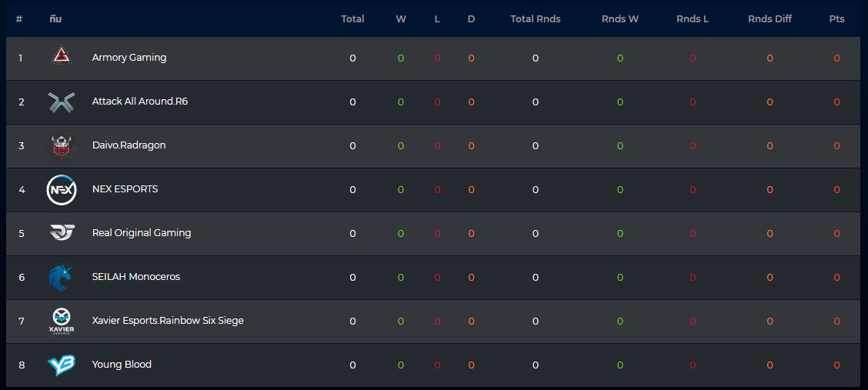
Task: Click the SEILAH Monoceros team name
Action: (136, 277)
